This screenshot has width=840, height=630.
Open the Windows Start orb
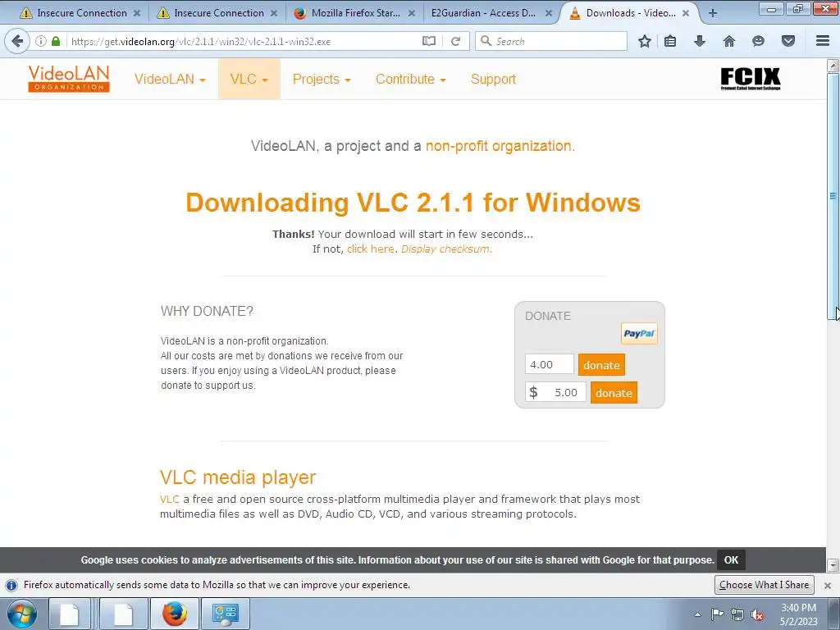tap(22, 614)
